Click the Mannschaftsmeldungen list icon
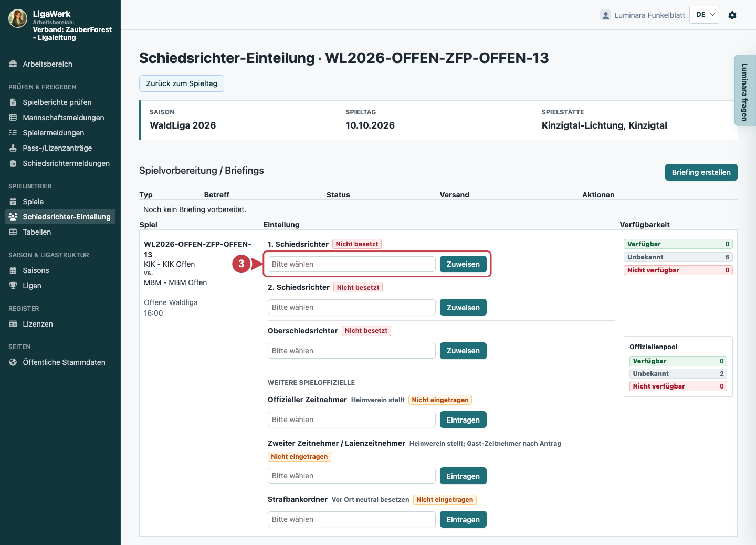This screenshot has width=756, height=545. 13,118
